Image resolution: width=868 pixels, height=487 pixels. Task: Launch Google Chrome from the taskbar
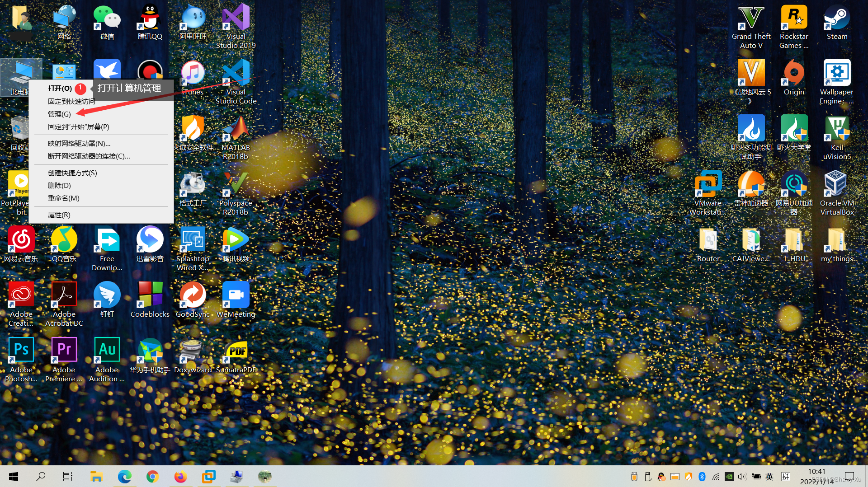tap(152, 476)
